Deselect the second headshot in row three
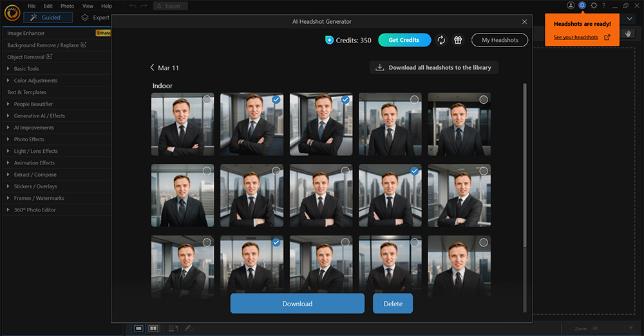The image size is (644, 336). [276, 242]
